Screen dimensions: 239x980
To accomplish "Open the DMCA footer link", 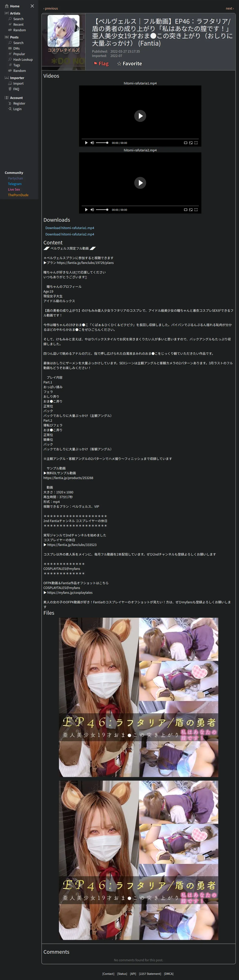I will point(168,974).
